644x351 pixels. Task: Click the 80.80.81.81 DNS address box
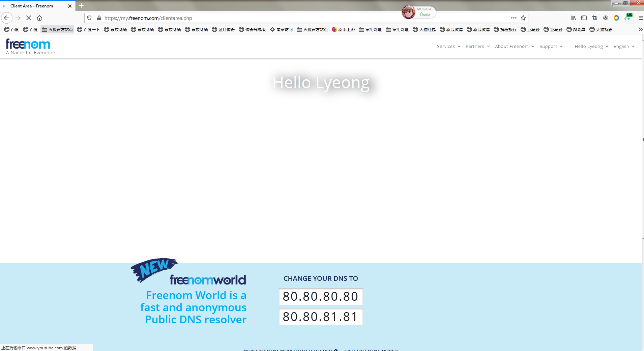(x=321, y=317)
